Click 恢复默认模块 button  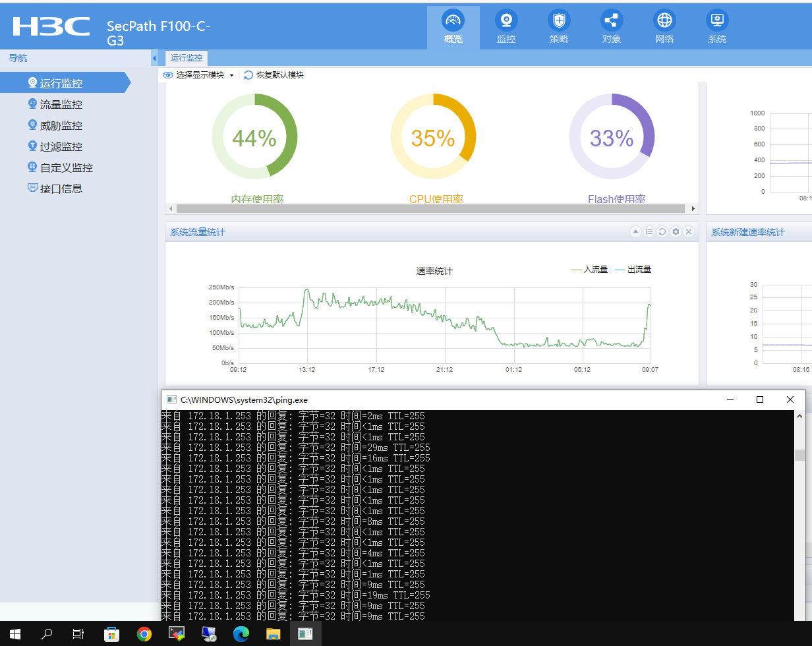click(x=274, y=75)
